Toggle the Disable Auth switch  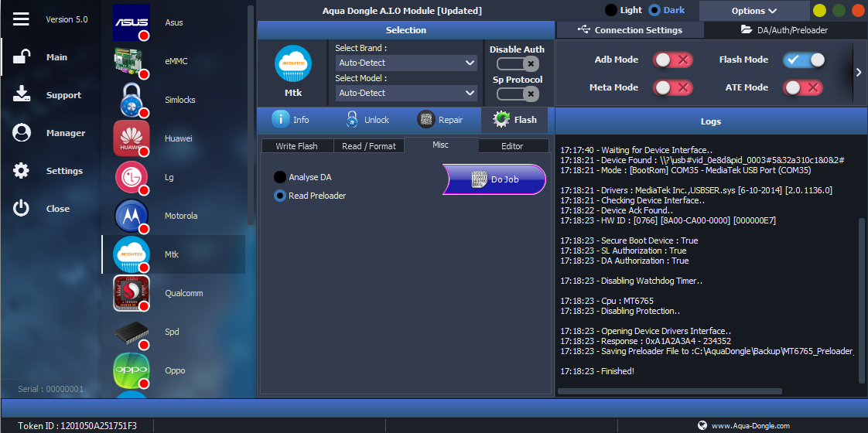(518, 63)
